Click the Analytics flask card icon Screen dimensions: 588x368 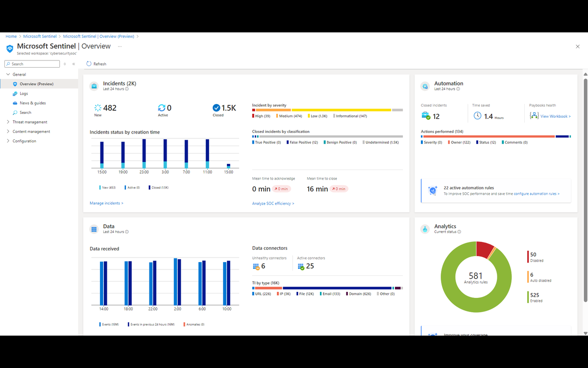coord(425,229)
